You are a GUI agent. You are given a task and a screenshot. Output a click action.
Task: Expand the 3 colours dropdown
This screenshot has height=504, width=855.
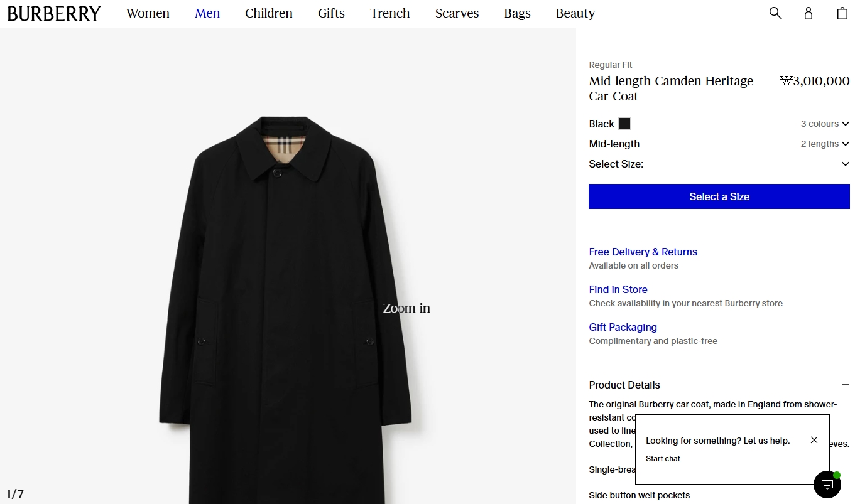click(x=825, y=124)
